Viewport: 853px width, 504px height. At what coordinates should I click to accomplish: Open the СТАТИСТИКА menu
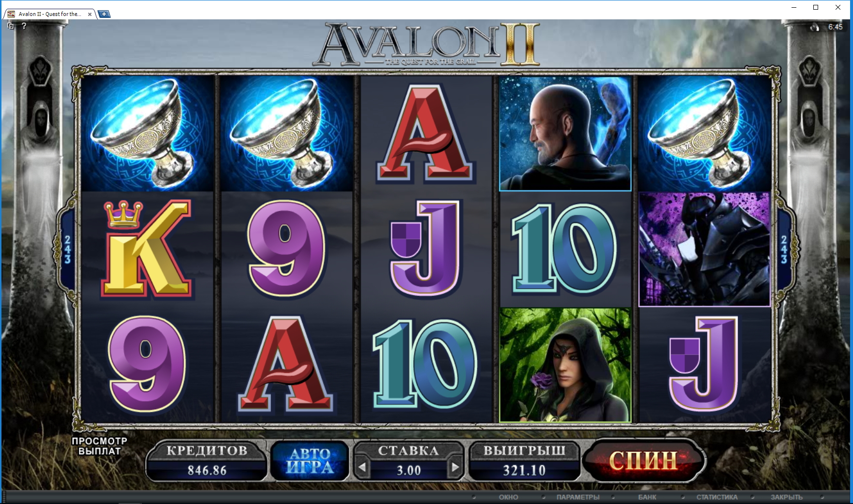tap(717, 497)
